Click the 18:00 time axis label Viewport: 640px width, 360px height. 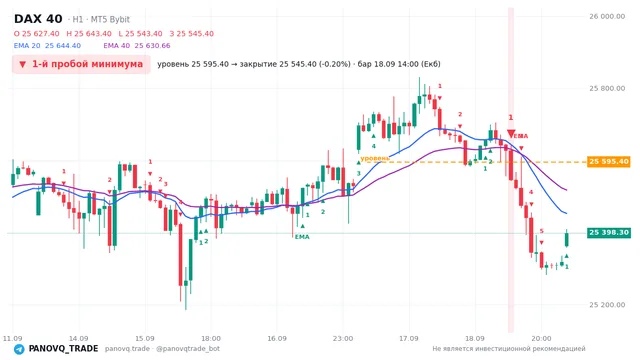pos(211,338)
